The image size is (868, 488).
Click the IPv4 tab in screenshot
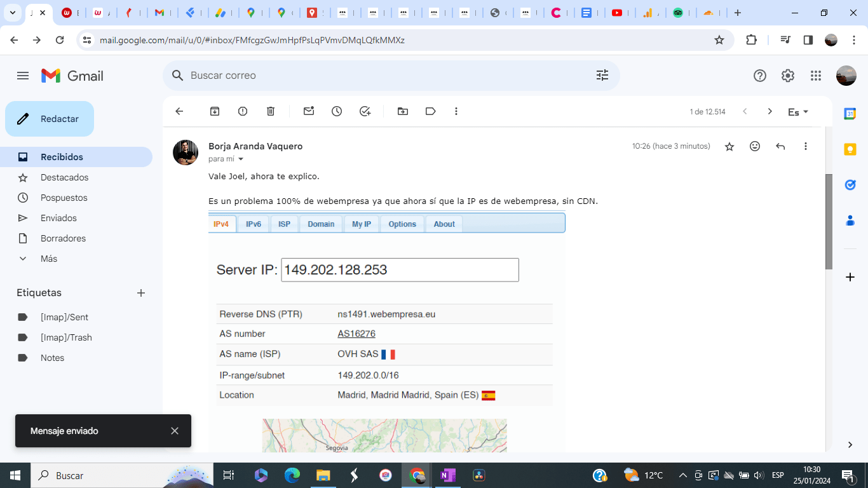(221, 224)
